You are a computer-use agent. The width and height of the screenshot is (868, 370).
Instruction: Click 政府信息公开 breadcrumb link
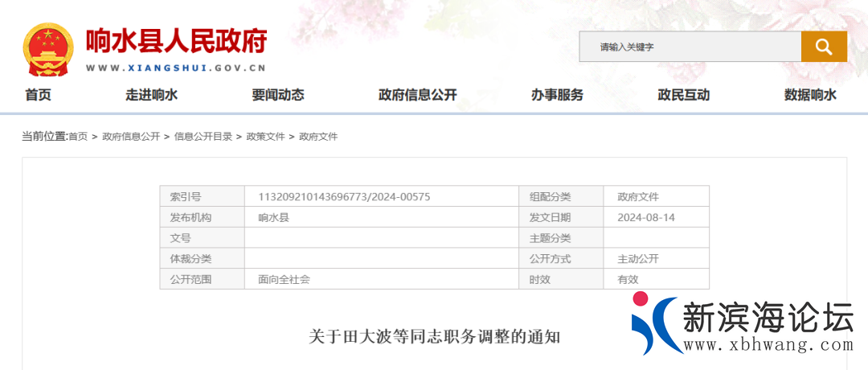[131, 137]
